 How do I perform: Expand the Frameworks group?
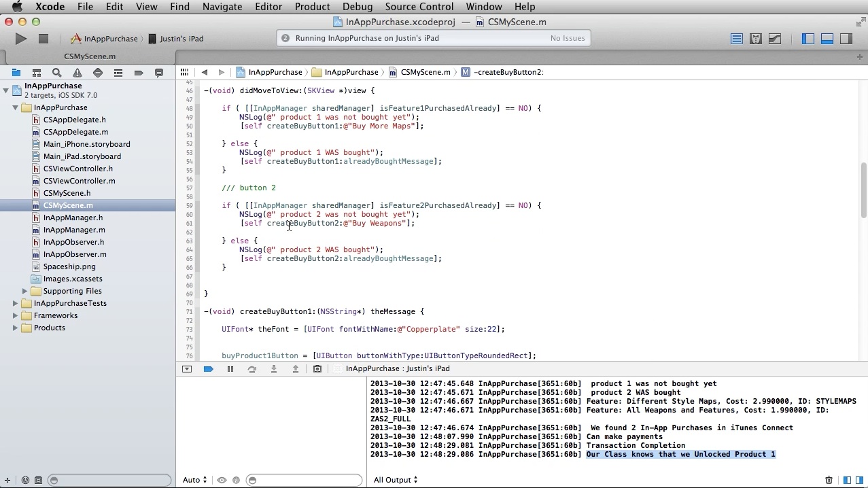point(15,315)
